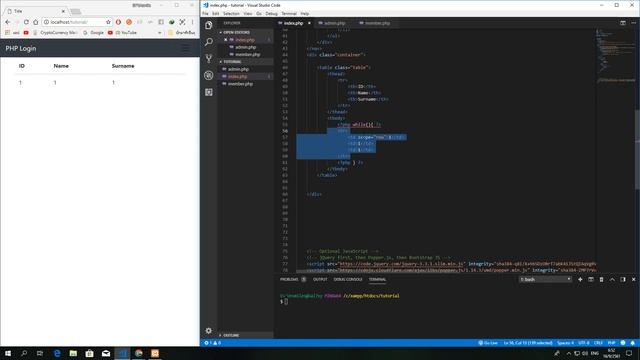Expand the Chrome bookmarks overflow chevron
Image resolution: width=640 pixels, height=360 pixels.
pos(159,33)
